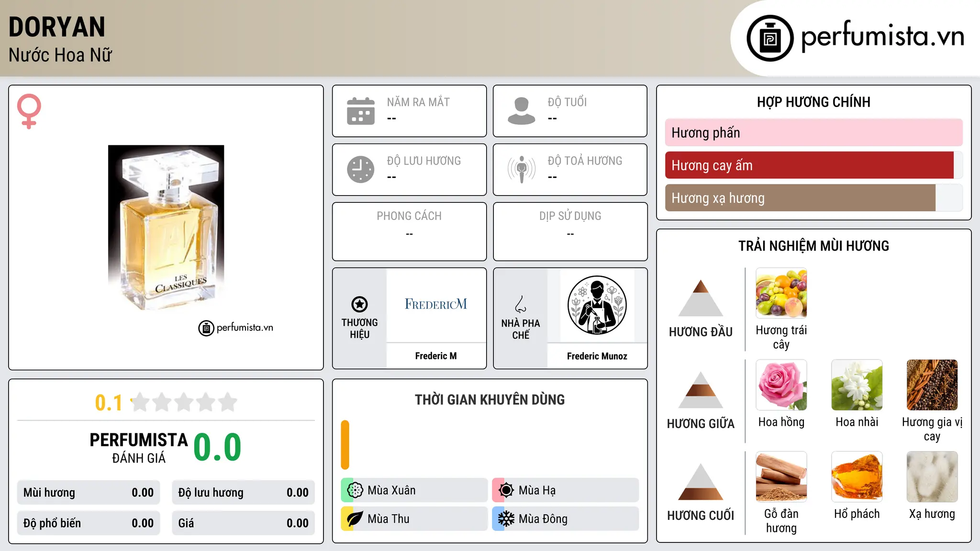Click the Nước Hoa Nữ subtitle
This screenshot has width=980, height=551.
tap(60, 55)
